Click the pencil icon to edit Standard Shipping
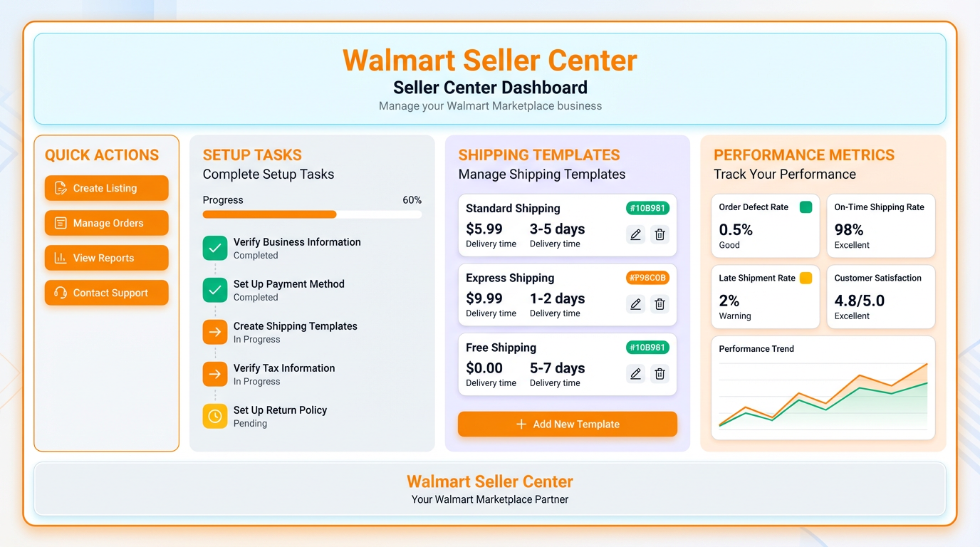Viewport: 980px width, 547px height. (x=635, y=234)
